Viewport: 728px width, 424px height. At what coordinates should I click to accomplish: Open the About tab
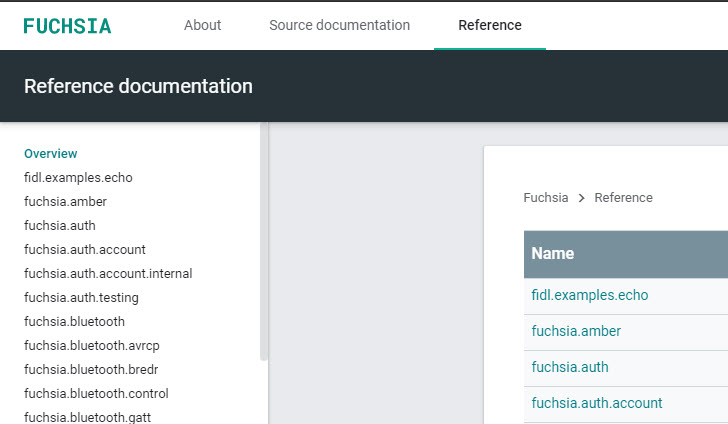pyautogui.click(x=202, y=25)
